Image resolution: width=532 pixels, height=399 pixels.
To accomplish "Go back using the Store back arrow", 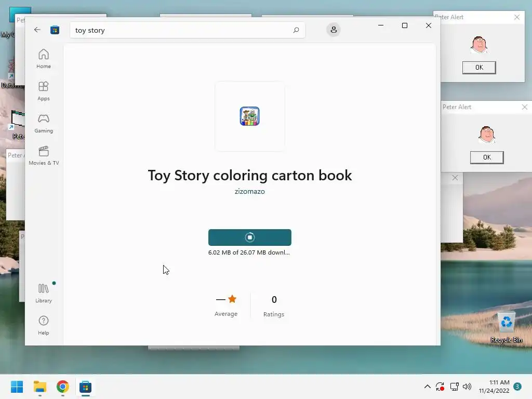I will coord(37,30).
